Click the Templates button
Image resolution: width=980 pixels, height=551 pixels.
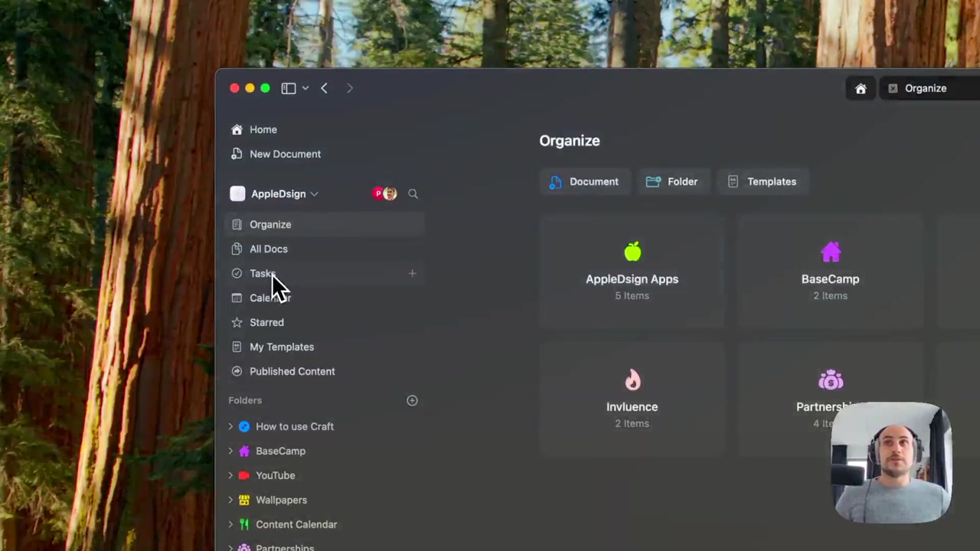[x=762, y=181]
